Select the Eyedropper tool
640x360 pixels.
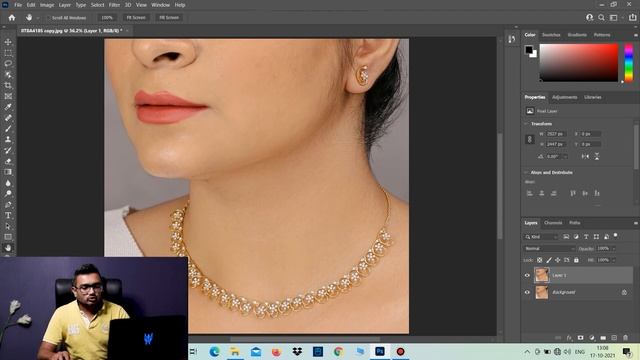point(8,107)
